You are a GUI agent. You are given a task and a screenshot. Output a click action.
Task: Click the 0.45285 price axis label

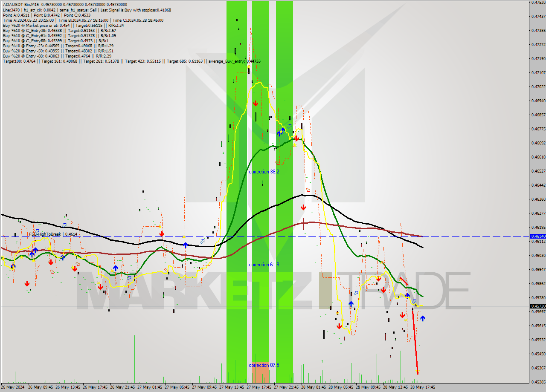(538, 382)
